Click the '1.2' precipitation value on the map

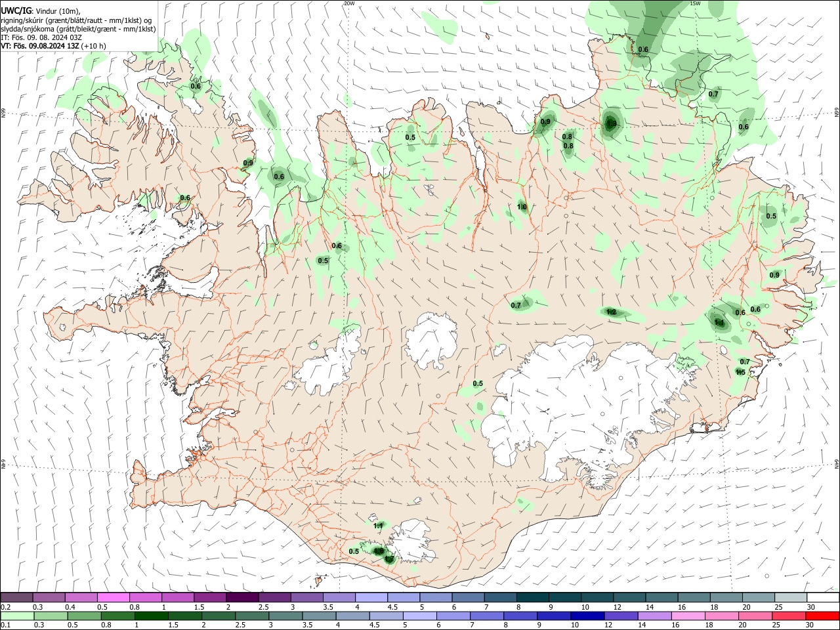611,312
